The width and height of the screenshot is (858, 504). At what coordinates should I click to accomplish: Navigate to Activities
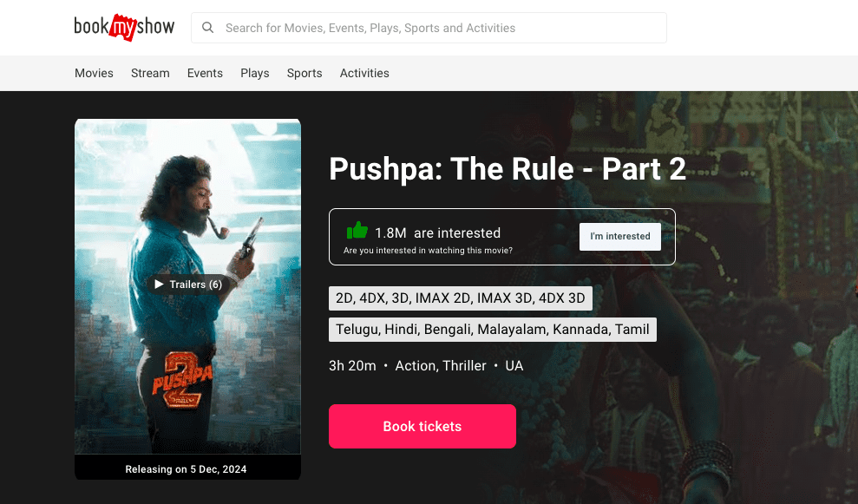pyautogui.click(x=364, y=74)
